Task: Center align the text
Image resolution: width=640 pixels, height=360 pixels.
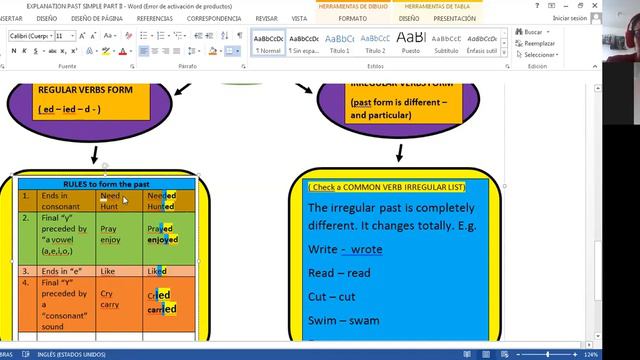Action: coord(155,51)
